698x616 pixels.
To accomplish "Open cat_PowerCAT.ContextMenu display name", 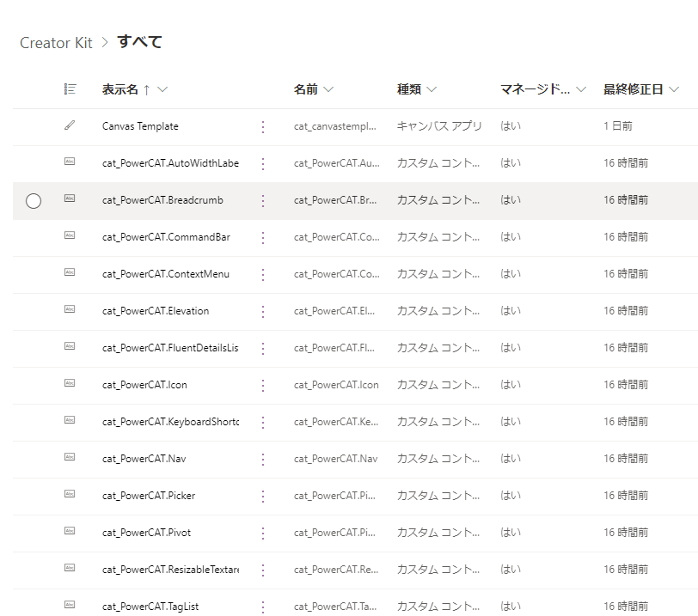I will tap(166, 274).
